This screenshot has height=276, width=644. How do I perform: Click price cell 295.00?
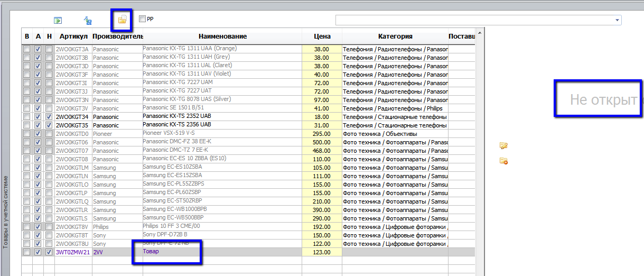(322, 134)
